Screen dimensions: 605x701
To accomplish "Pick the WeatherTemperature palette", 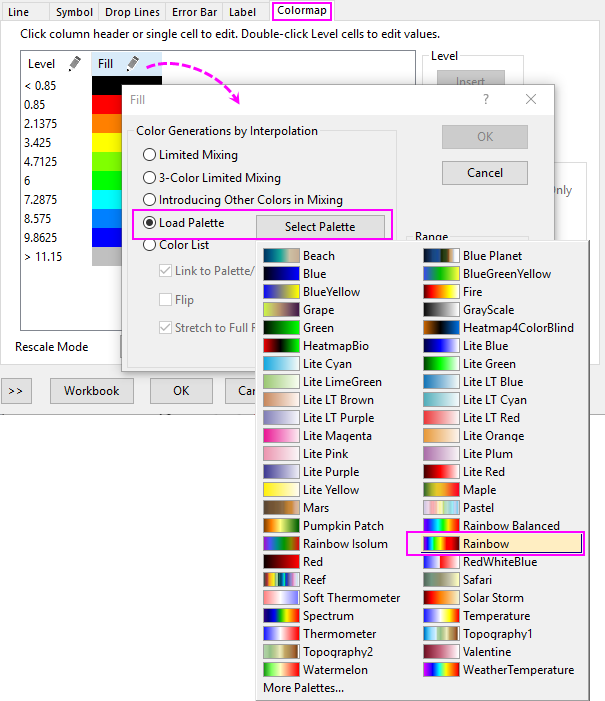I will [x=499, y=670].
